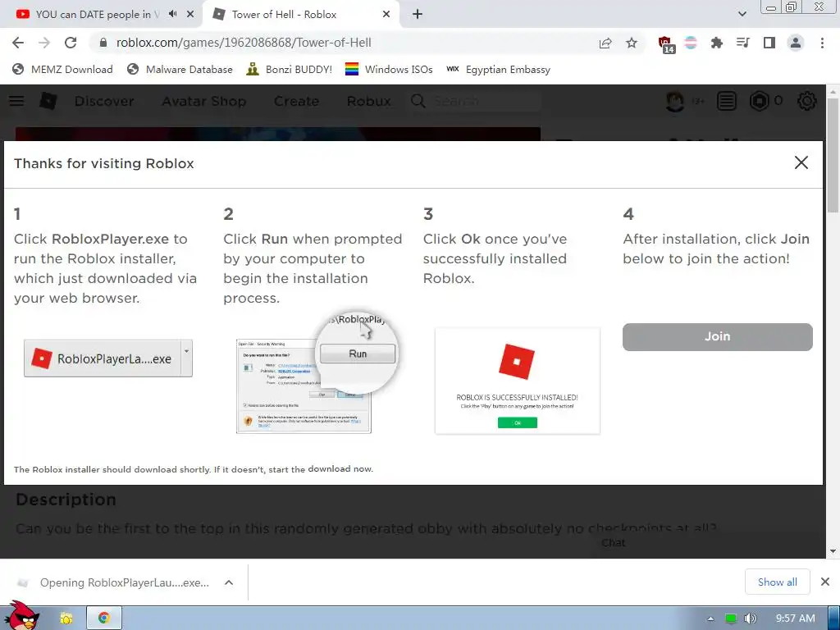Open the Egyptian Embassy bookmark
This screenshot has width=840, height=630.
[498, 69]
